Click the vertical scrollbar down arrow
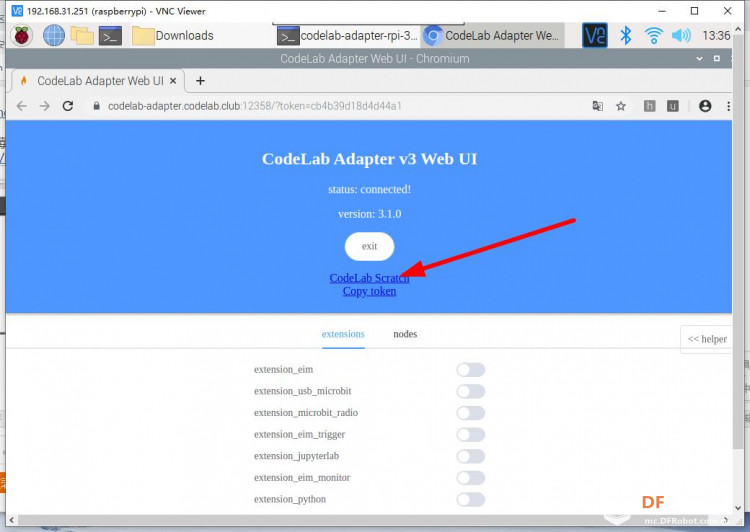Viewport: 750px width, 532px height. point(738,508)
